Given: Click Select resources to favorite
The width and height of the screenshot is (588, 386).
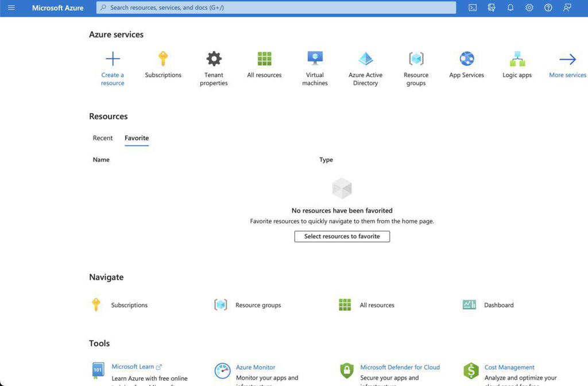Looking at the screenshot, I should 342,236.
